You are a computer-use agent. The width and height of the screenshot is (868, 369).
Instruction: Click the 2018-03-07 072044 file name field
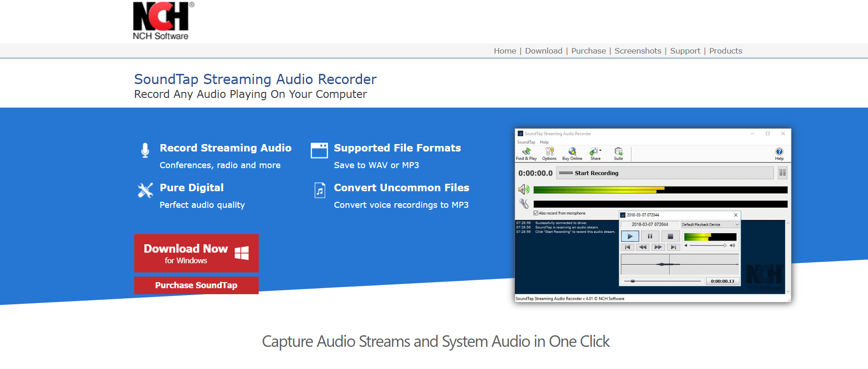[650, 224]
